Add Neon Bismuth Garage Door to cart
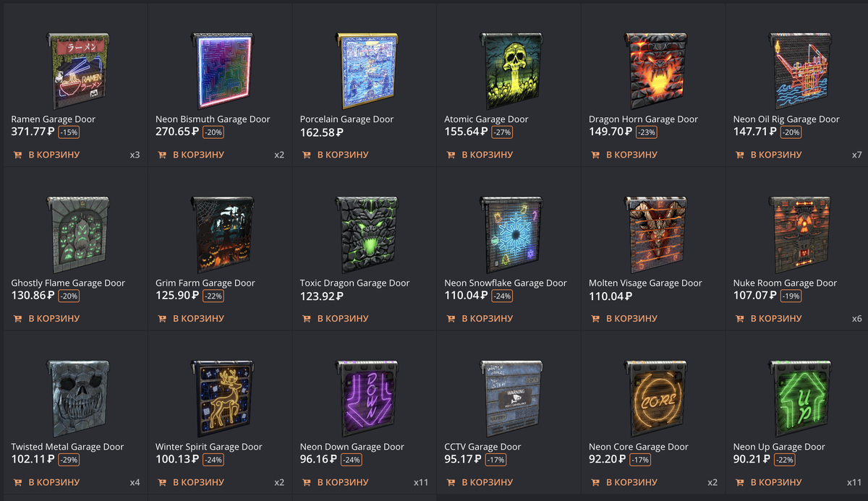Viewport: 868px width, 501px height. (x=191, y=155)
